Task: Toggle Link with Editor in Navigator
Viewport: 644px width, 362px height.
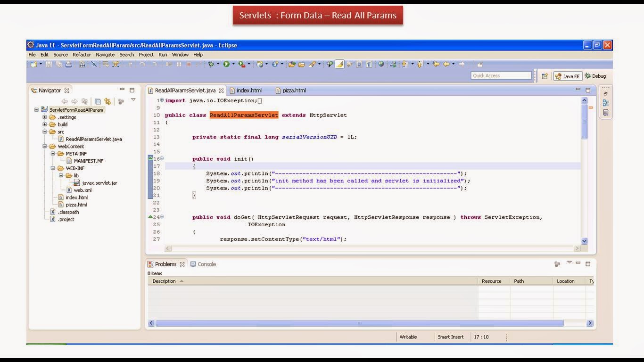Action: (108, 101)
